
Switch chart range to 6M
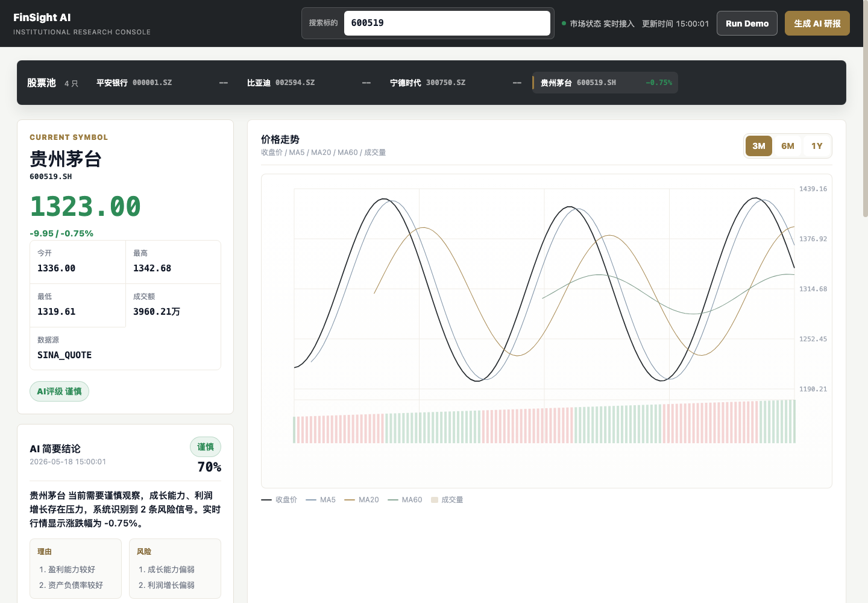pyautogui.click(x=788, y=146)
